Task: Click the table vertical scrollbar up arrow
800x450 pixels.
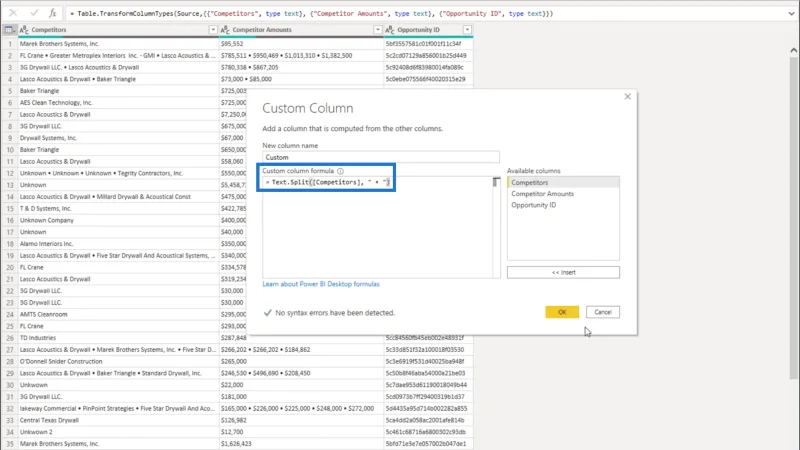Action: click(793, 50)
